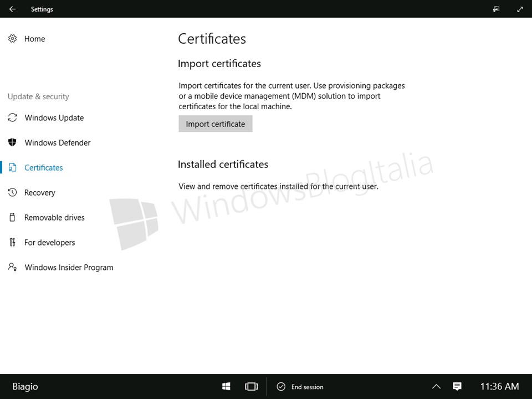Switch to Windows Defender settings
This screenshot has width=532, height=399.
[x=58, y=142]
